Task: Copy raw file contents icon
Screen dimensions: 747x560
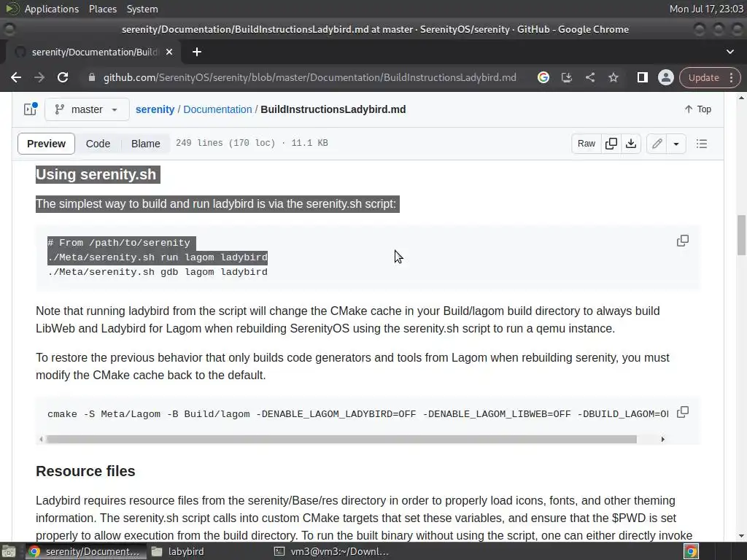Action: pyautogui.click(x=611, y=144)
